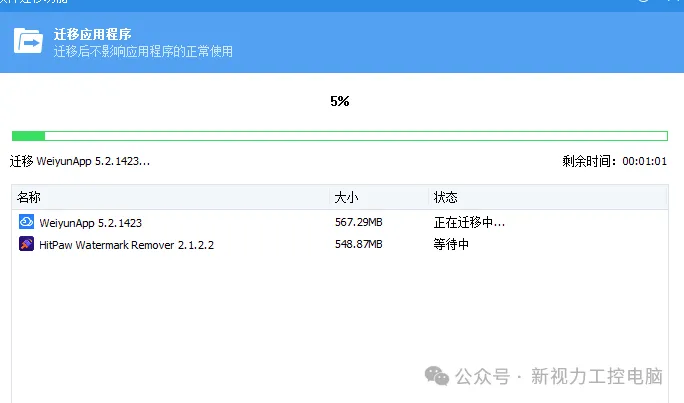Click the 5% progress percentage text

click(340, 101)
